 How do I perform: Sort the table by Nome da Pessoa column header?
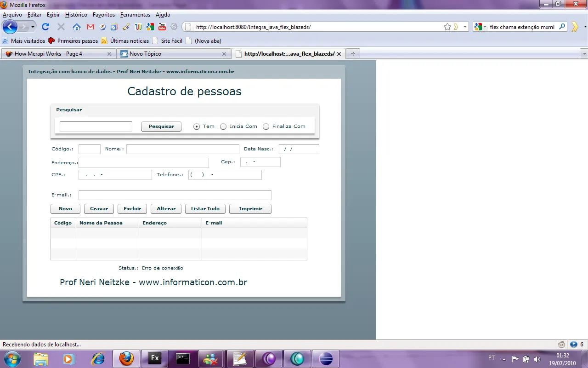coord(107,223)
